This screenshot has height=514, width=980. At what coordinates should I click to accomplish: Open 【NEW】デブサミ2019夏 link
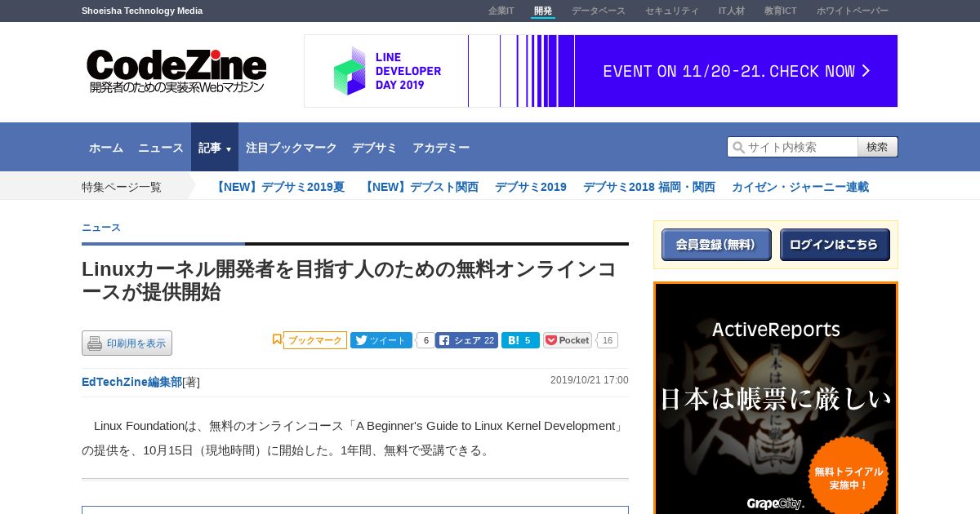click(x=278, y=187)
